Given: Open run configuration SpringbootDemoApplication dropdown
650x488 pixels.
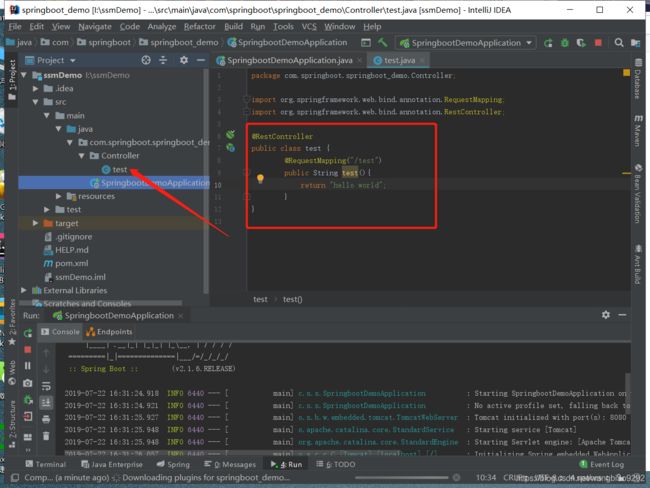Looking at the screenshot, I should [x=466, y=43].
